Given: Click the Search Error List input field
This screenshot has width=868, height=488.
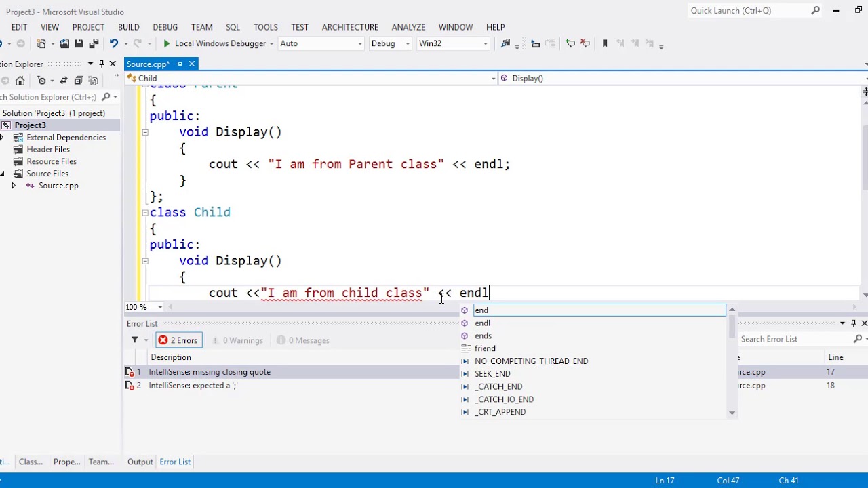Looking at the screenshot, I should [x=795, y=339].
